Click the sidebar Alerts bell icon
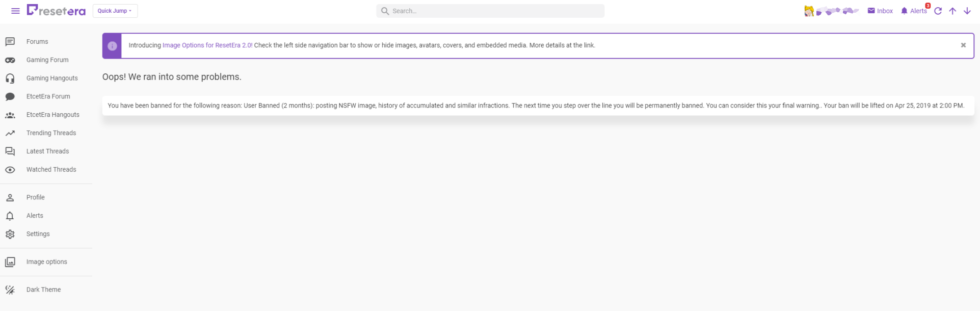 pos(10,216)
